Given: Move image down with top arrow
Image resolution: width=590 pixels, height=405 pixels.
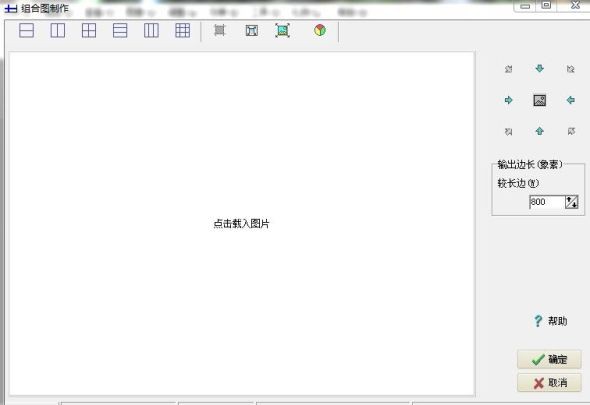Looking at the screenshot, I should coord(540,68).
